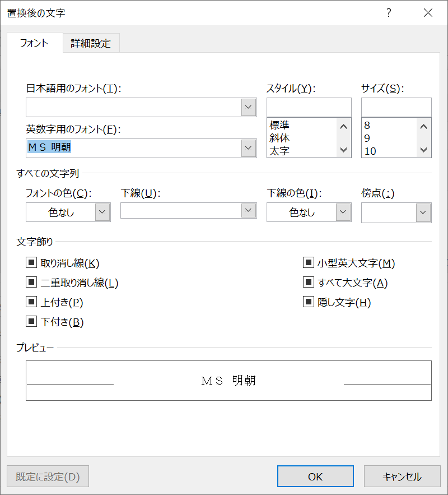Click the サイズ input field

click(396, 107)
